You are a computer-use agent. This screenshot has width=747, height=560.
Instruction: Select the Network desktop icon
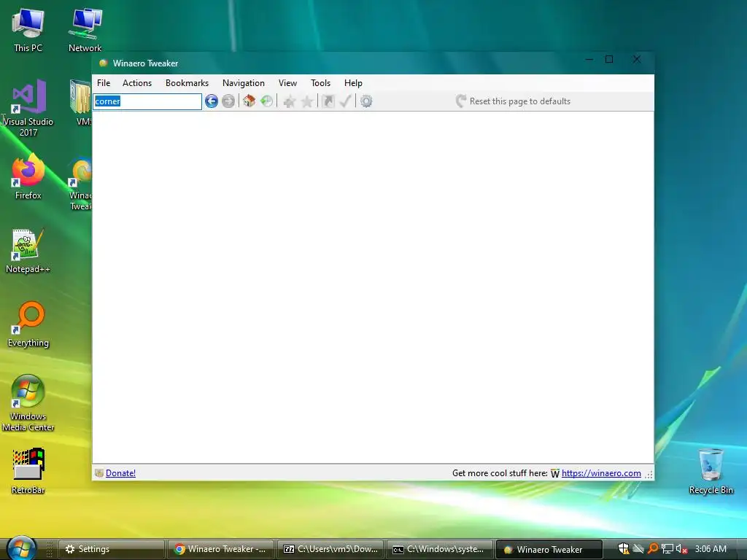(85, 31)
